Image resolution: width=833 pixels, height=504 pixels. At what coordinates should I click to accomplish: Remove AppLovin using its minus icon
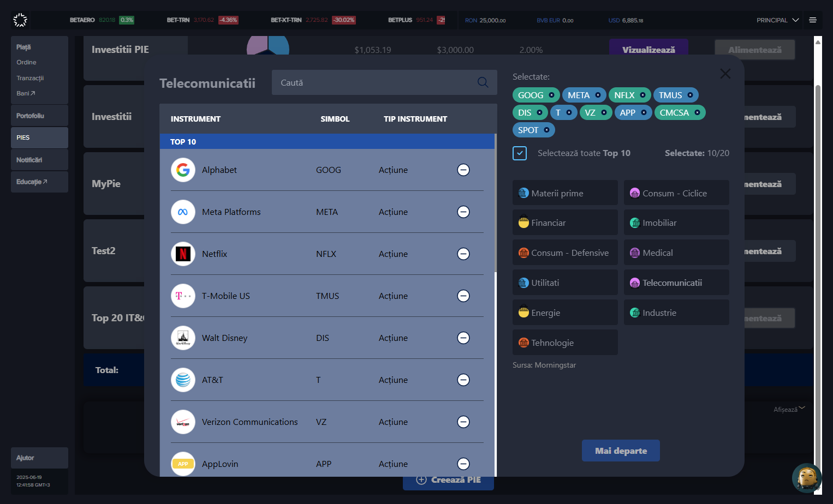[x=463, y=464]
